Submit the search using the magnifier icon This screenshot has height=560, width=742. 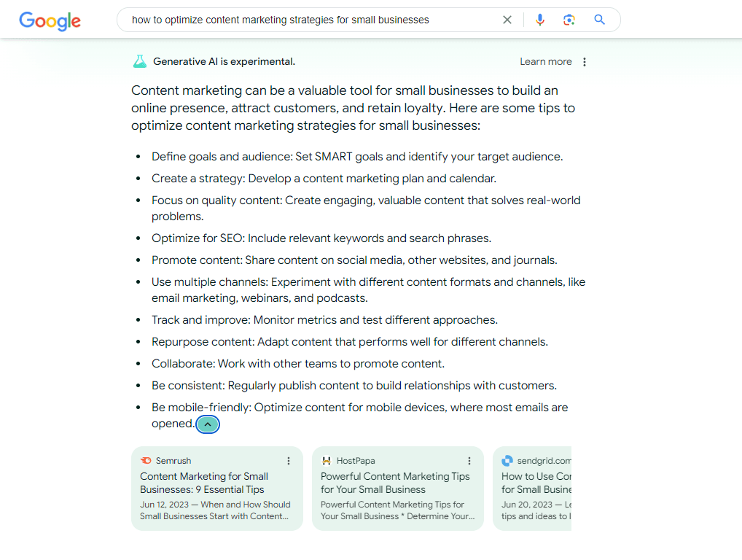(599, 20)
